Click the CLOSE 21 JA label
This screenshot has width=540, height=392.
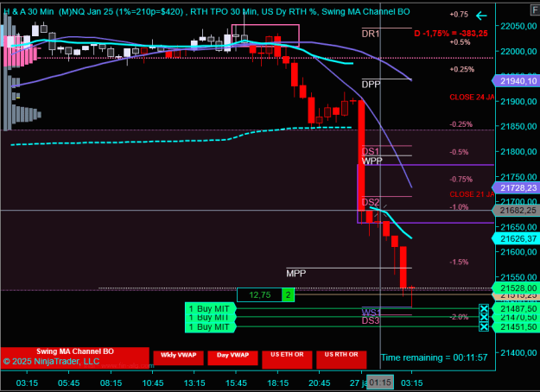click(472, 194)
